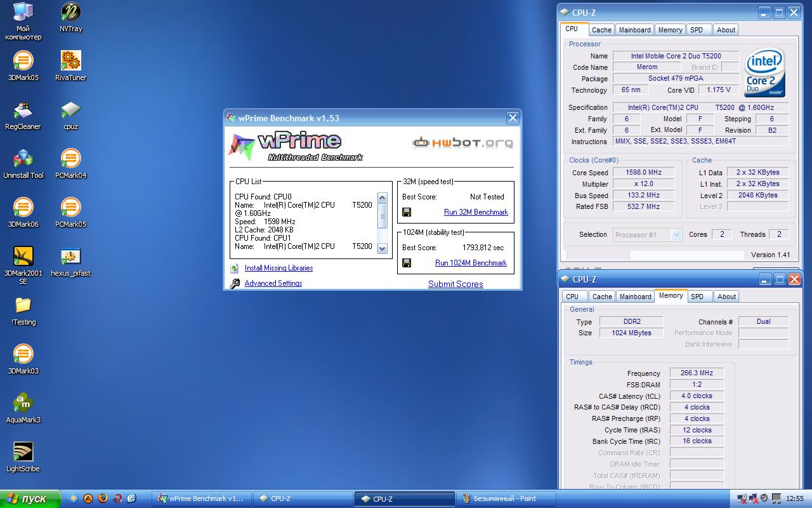The height and width of the screenshot is (508, 812).
Task: Switch to Memory tab in top CPU-Z window
Action: (670, 30)
